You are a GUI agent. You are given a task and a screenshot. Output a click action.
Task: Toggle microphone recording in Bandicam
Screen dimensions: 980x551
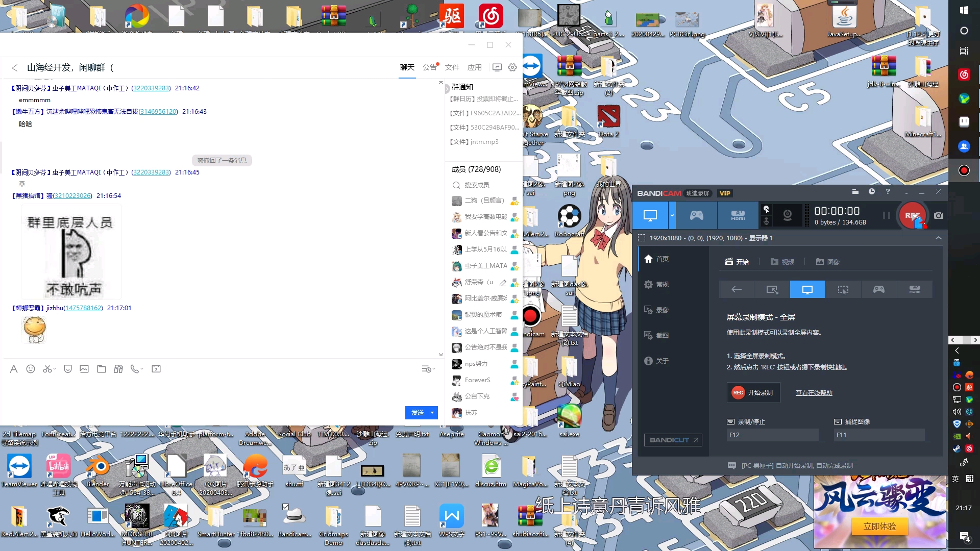click(766, 221)
